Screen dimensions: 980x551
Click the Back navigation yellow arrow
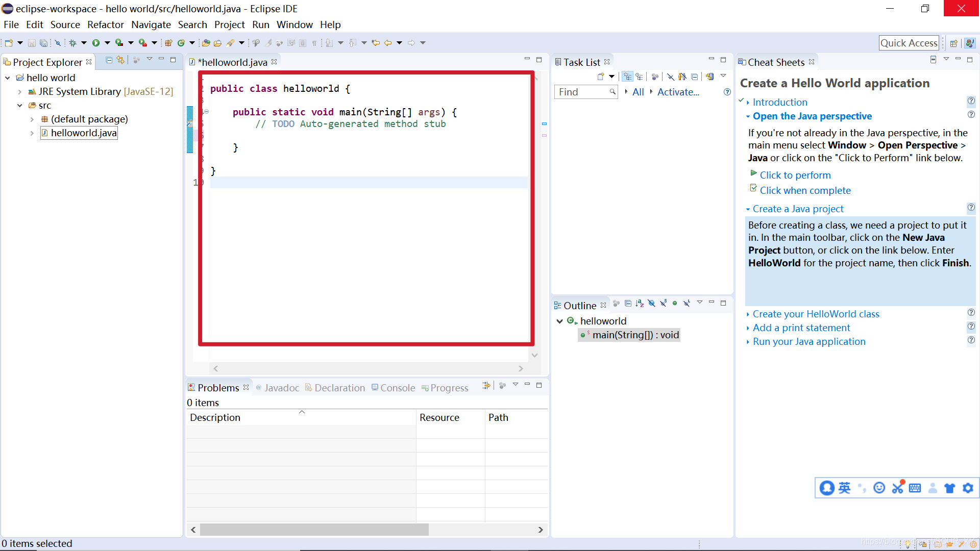click(388, 43)
